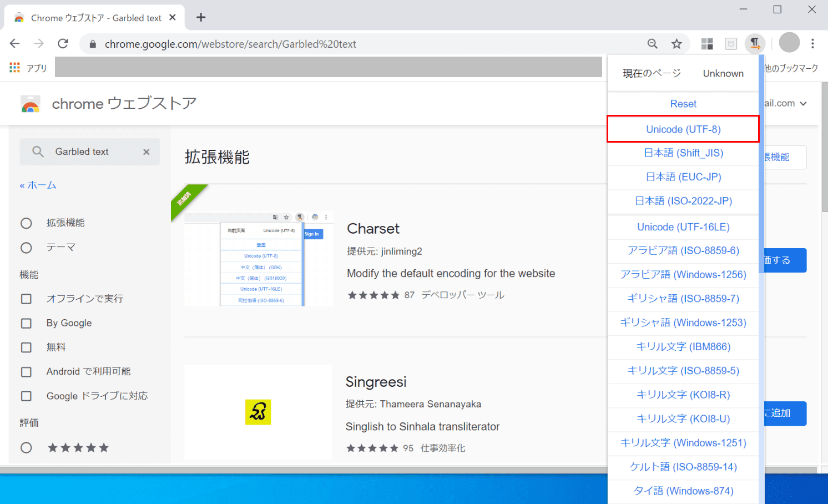The width and height of the screenshot is (828, 504).
Task: Click the page vertical scrollbar
Action: click(824, 147)
